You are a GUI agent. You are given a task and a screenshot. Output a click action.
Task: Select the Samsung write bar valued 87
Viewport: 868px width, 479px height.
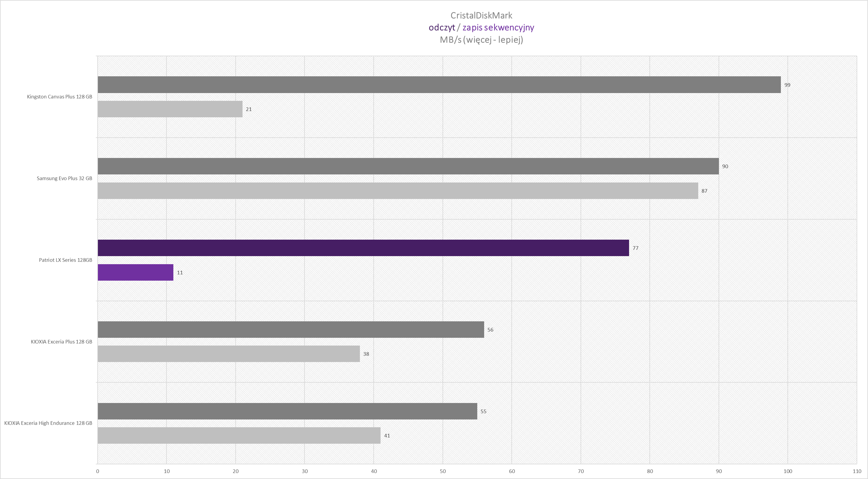(398, 191)
